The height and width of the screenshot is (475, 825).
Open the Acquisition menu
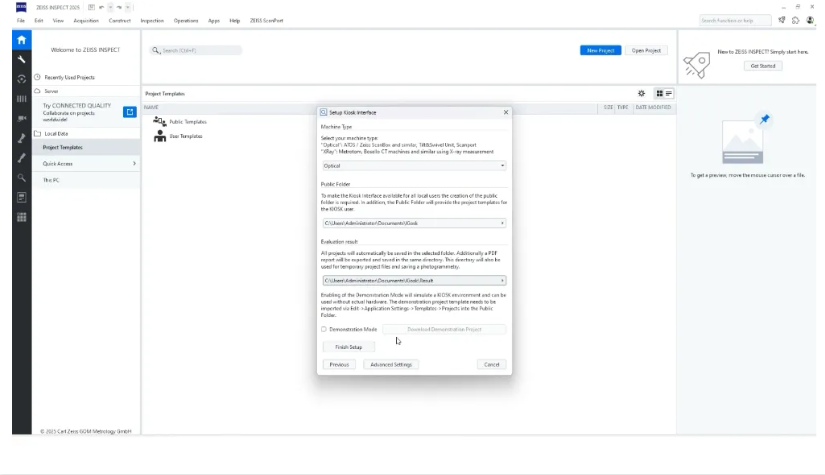86,21
